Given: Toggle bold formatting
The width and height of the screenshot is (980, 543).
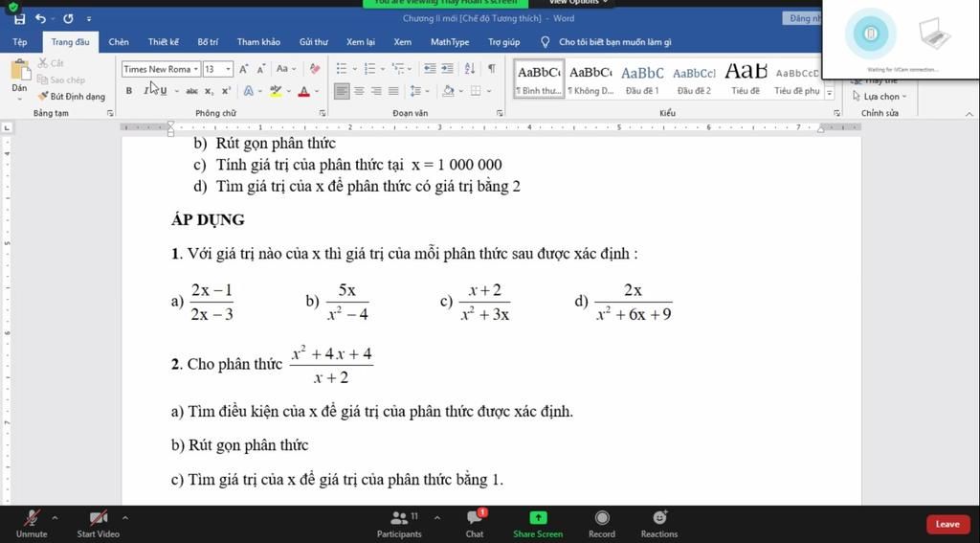Looking at the screenshot, I should pyautogui.click(x=129, y=91).
